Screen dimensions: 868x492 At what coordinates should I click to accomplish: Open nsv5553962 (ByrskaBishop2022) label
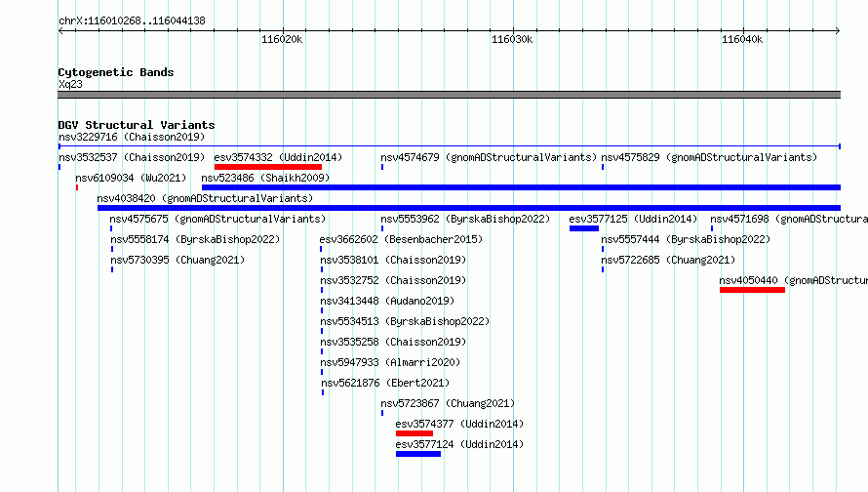coord(465,219)
